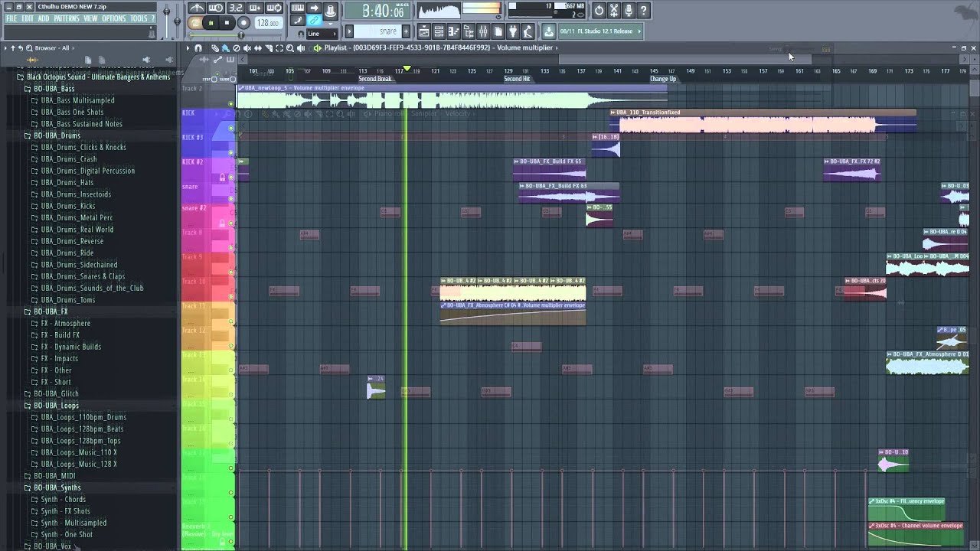Select the playlist draw pencil tool
The width and height of the screenshot is (980, 551).
[216, 48]
